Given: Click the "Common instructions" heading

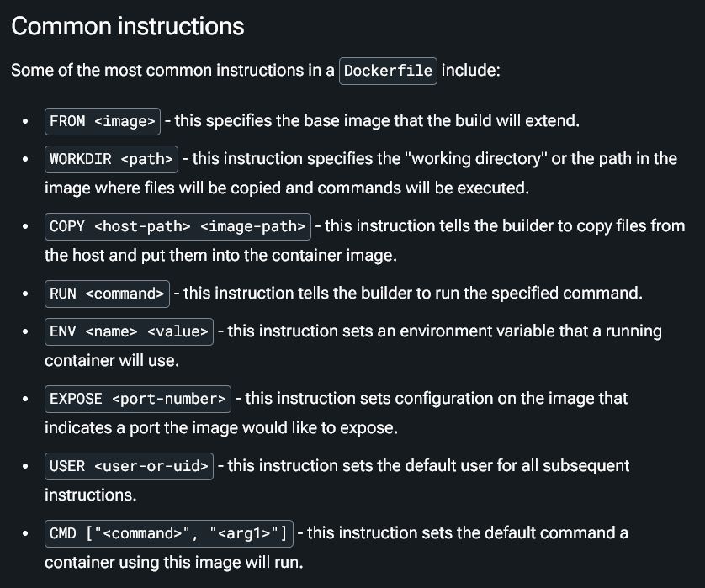Looking at the screenshot, I should coord(128,26).
